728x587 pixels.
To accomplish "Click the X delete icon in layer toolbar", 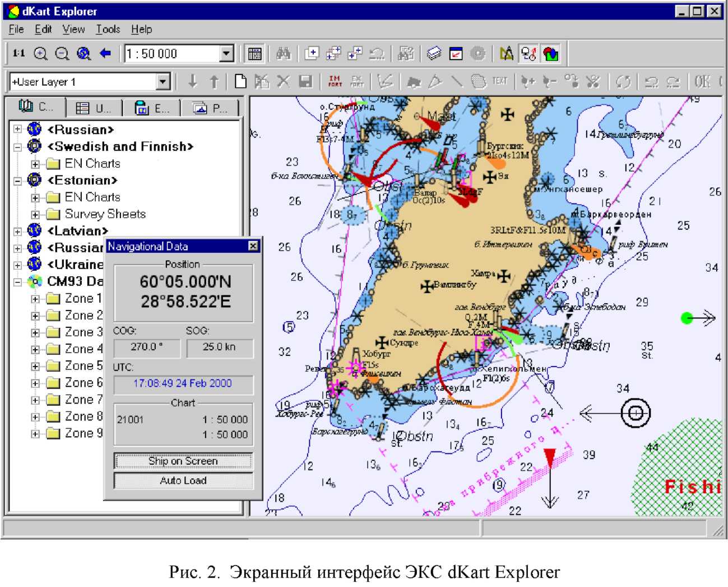I will 284,82.
